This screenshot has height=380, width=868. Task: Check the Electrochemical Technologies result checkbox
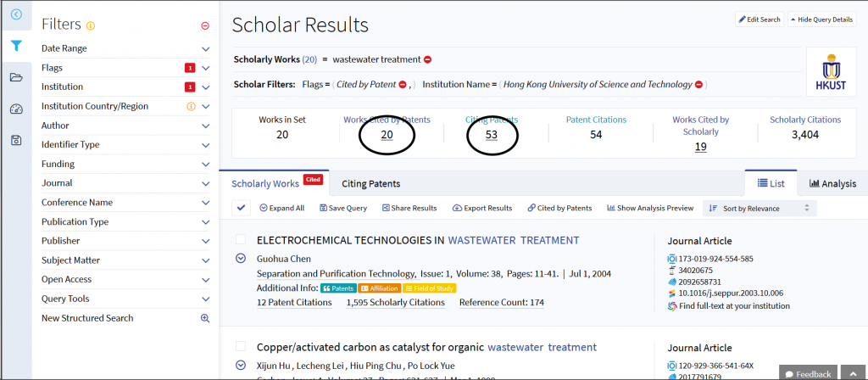[x=241, y=240]
